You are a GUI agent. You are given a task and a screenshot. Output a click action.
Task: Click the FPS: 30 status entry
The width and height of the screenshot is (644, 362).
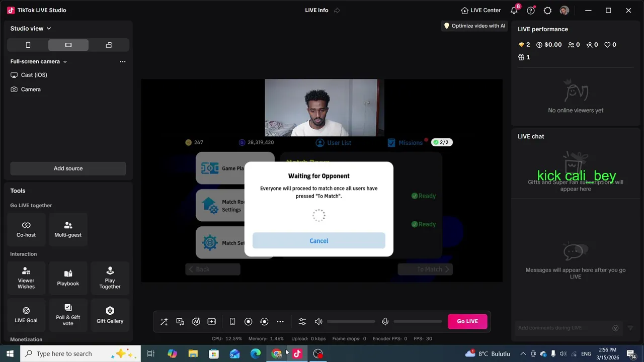pyautogui.click(x=423, y=339)
